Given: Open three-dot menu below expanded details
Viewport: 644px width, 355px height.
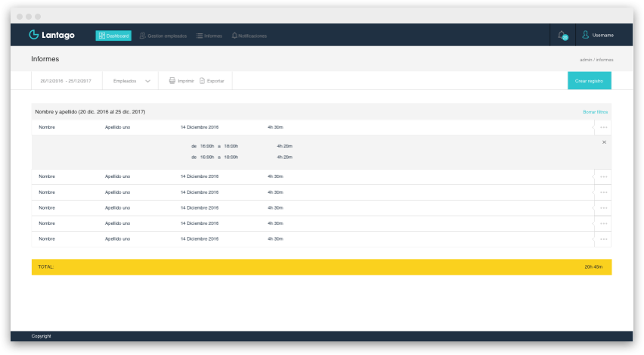Looking at the screenshot, I should coord(603,176).
